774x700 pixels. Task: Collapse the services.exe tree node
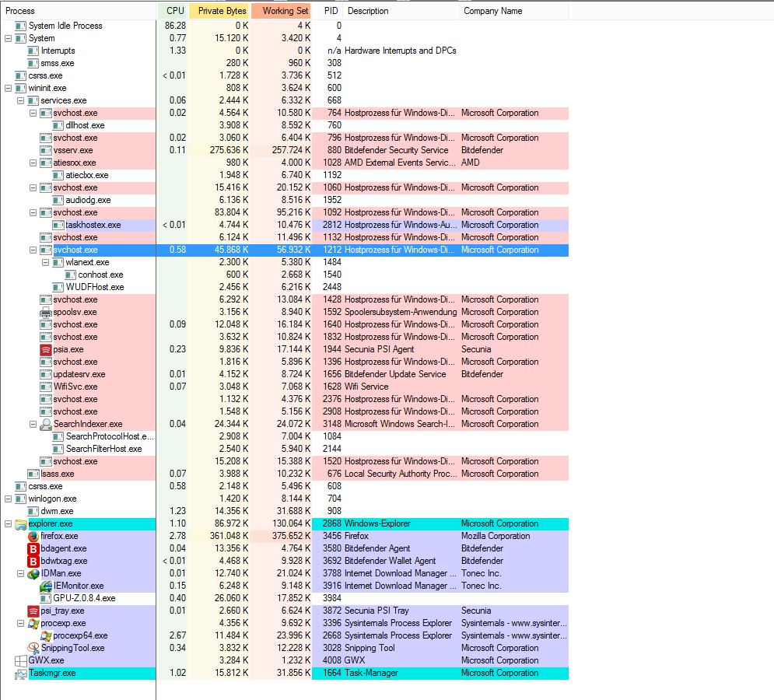20,100
